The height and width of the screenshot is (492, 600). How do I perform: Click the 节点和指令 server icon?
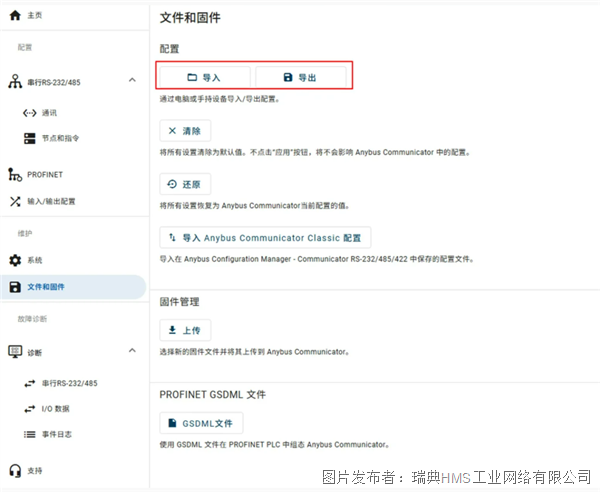(x=29, y=138)
